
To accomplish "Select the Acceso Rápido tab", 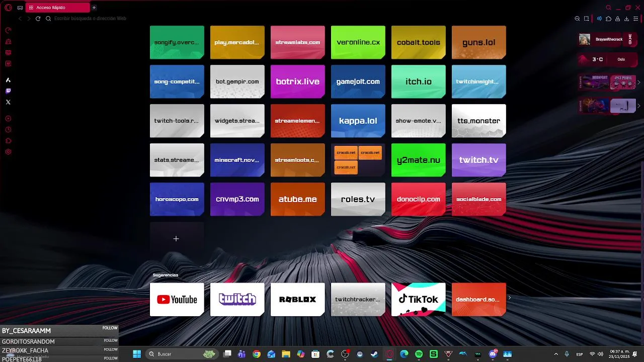I will pyautogui.click(x=57, y=8).
